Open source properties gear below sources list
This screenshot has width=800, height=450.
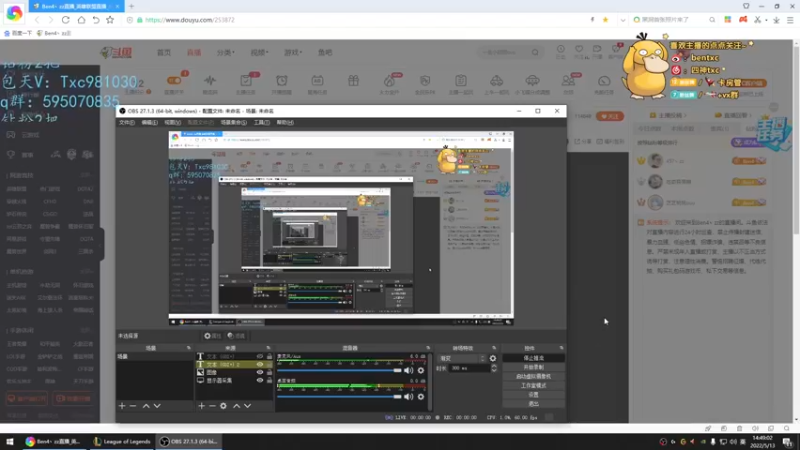click(x=223, y=406)
